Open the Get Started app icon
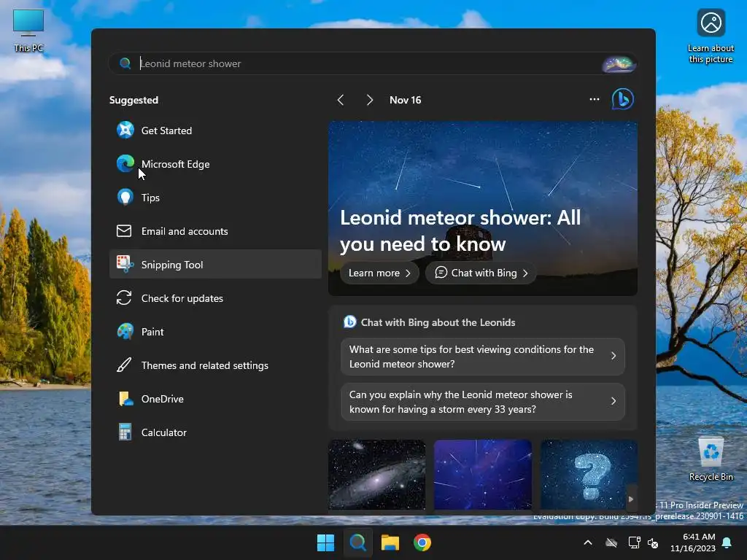This screenshot has height=560, width=747. [125, 130]
